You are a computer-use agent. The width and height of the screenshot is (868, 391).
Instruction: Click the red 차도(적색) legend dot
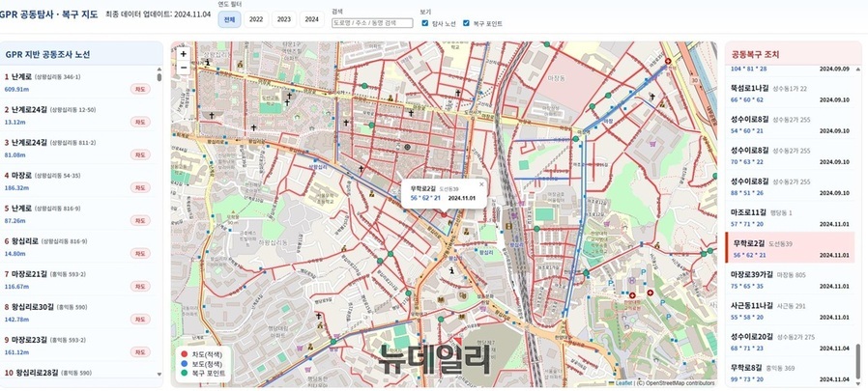pyautogui.click(x=185, y=354)
